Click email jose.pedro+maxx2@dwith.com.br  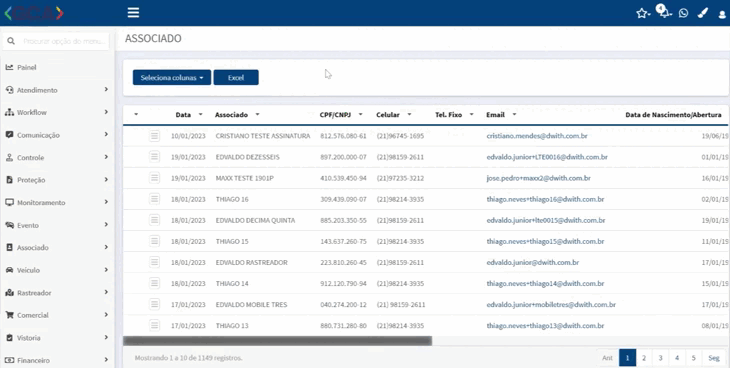click(539, 178)
